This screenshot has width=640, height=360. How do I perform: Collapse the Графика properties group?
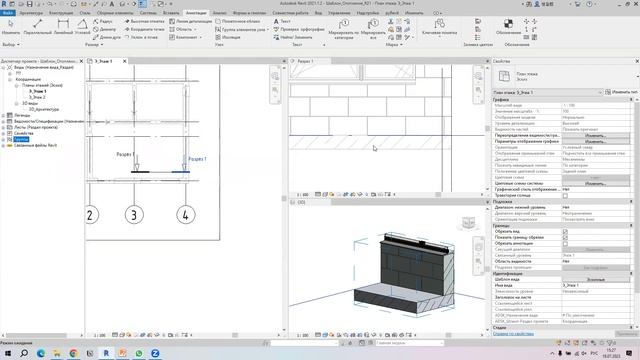pyautogui.click(x=631, y=100)
